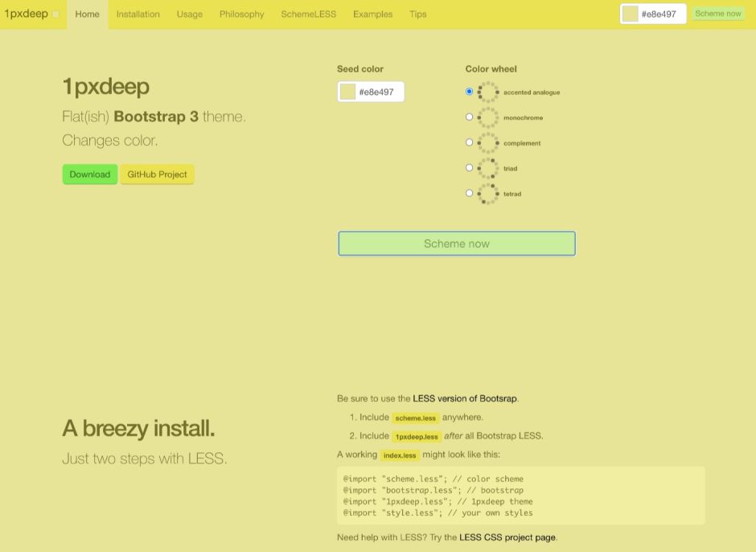Click the Seed color swatch preview

pyautogui.click(x=348, y=91)
